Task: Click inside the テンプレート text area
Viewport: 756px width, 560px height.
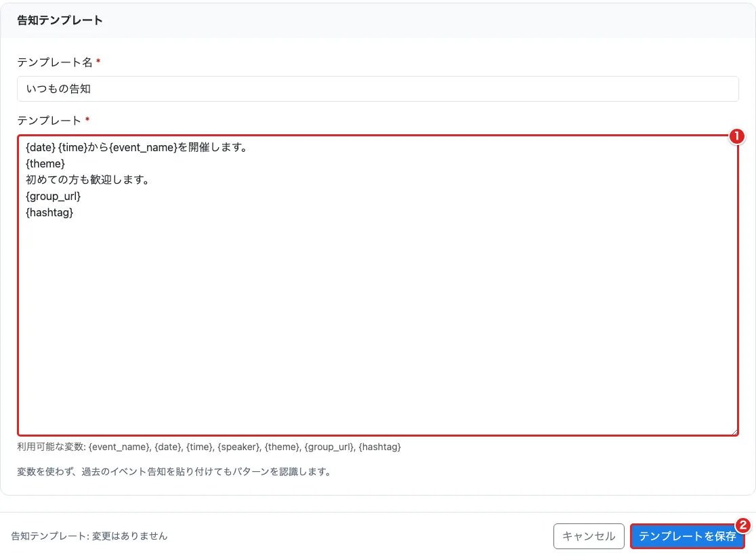Action: click(x=377, y=285)
